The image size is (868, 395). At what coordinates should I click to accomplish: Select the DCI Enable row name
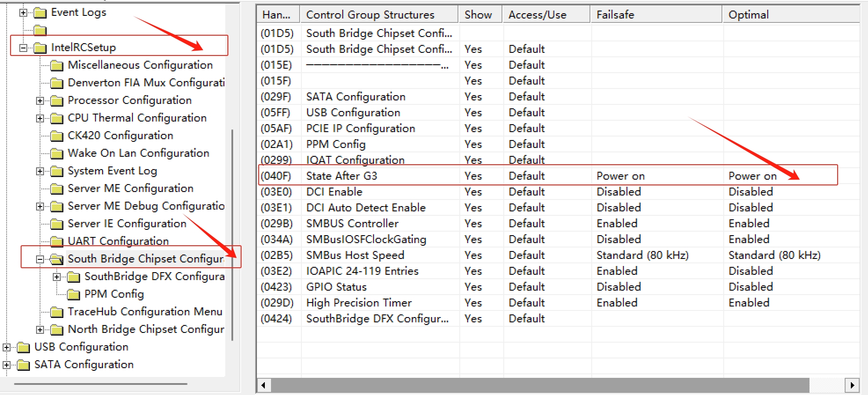(x=334, y=192)
